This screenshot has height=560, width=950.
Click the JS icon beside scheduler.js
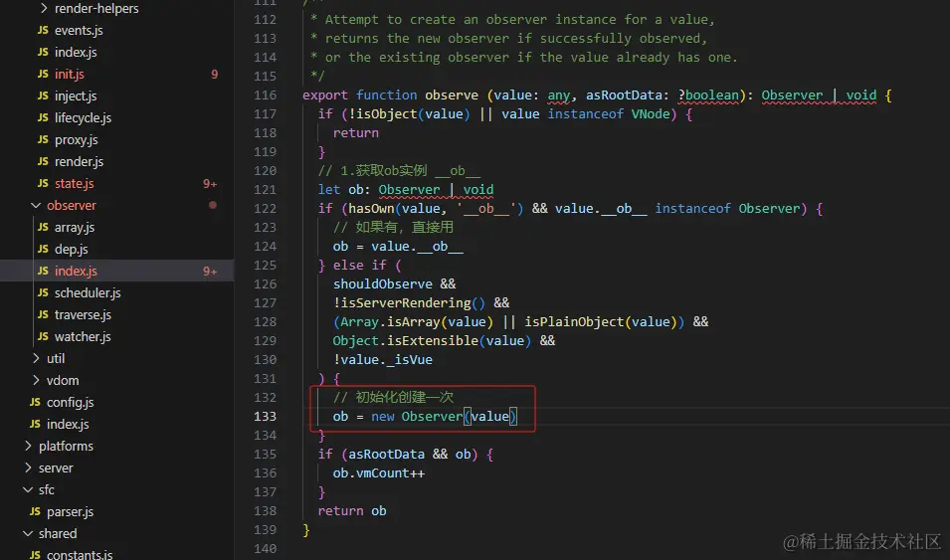click(x=43, y=292)
